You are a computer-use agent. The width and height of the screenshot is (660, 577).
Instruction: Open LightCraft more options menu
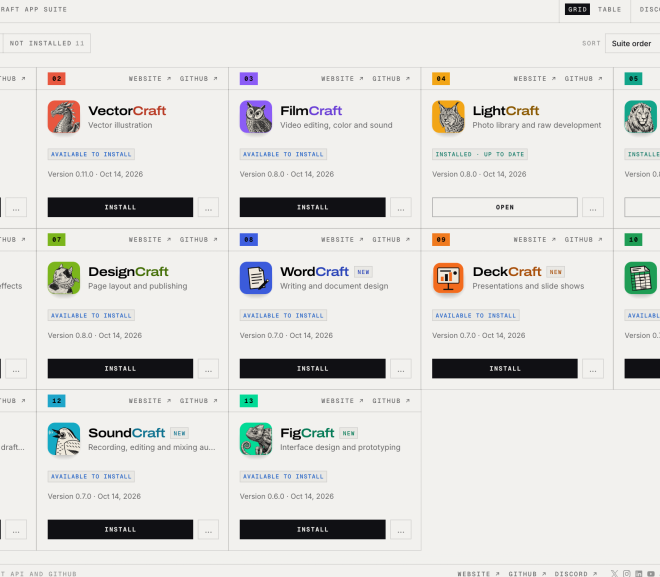pos(593,207)
